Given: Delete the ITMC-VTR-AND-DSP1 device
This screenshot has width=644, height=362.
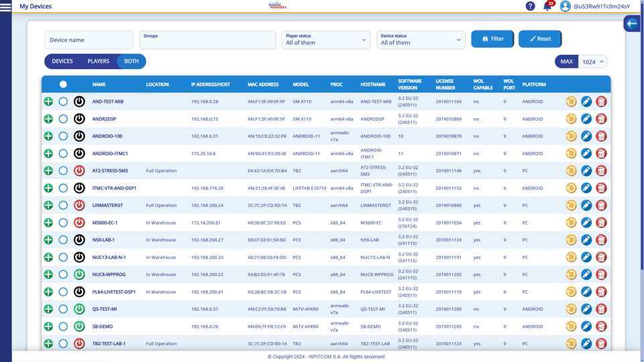Looking at the screenshot, I should (x=601, y=188).
